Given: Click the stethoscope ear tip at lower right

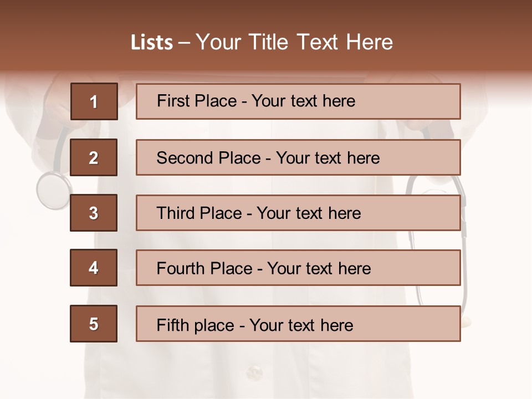Looking at the screenshot, I should pos(467,321).
